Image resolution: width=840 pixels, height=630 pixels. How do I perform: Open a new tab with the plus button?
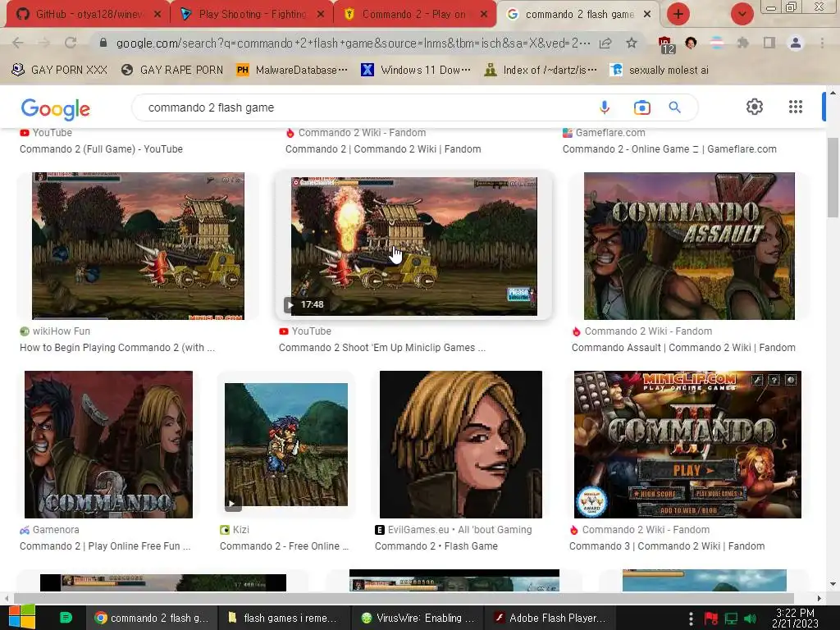coord(678,14)
